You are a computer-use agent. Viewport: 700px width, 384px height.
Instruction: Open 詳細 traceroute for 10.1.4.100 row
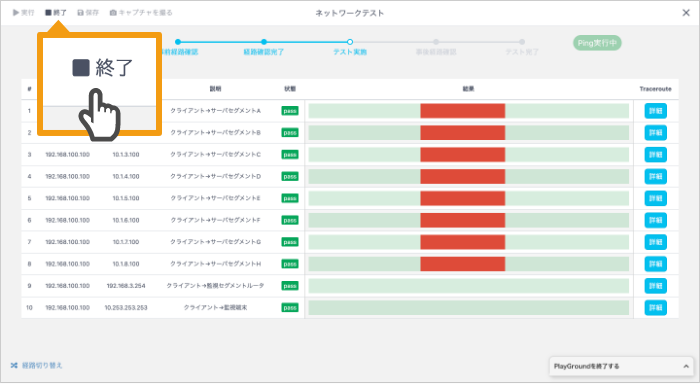coord(655,176)
